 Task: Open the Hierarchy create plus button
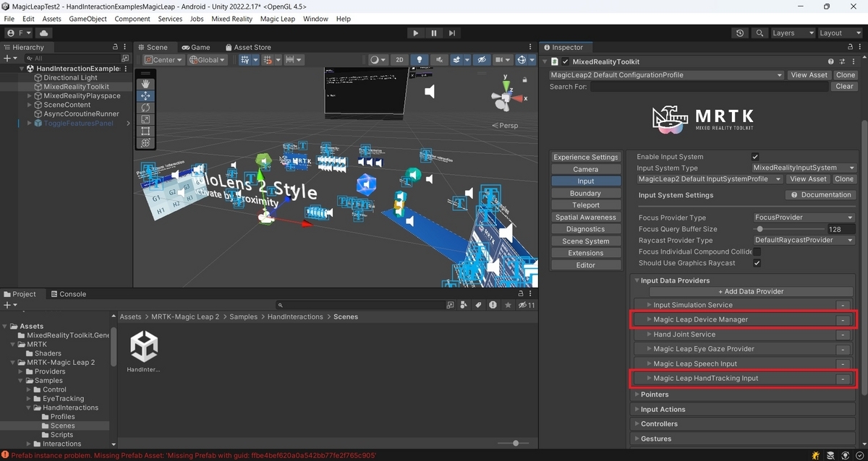coord(9,58)
